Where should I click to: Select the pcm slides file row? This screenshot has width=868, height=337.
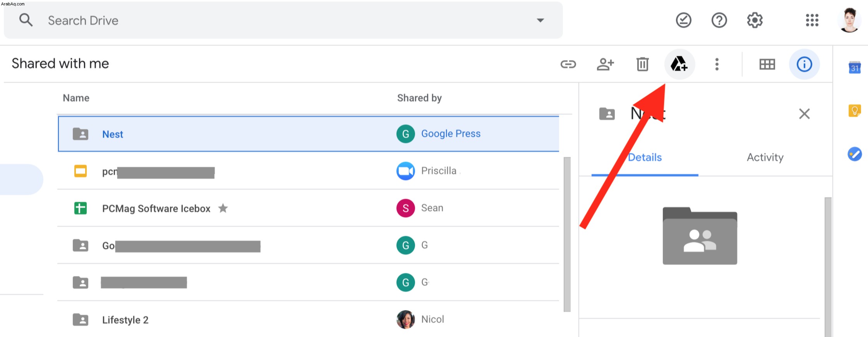tap(309, 171)
